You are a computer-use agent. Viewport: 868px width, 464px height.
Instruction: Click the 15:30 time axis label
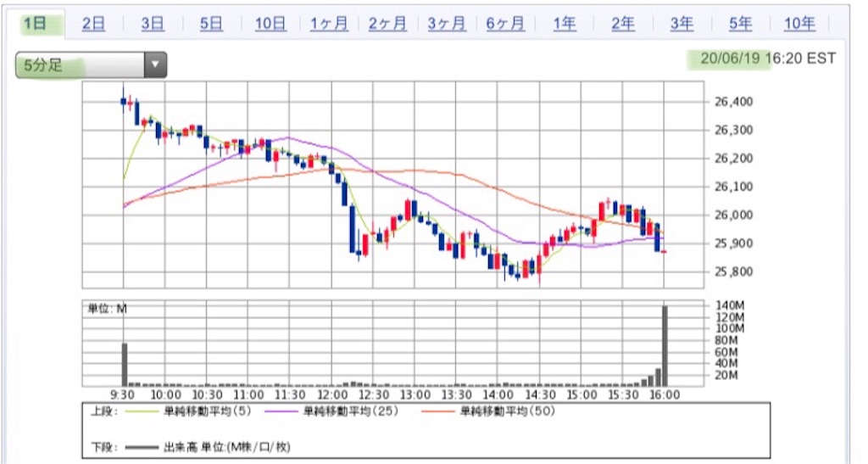623,394
